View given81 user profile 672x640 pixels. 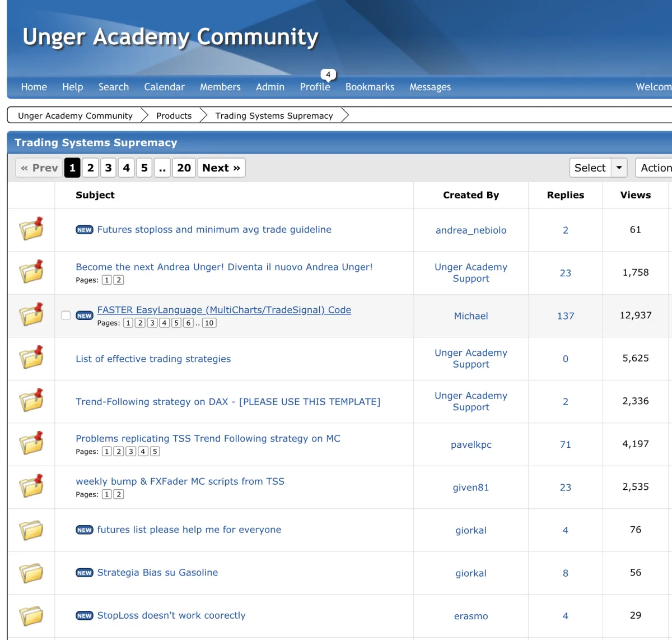[471, 488]
